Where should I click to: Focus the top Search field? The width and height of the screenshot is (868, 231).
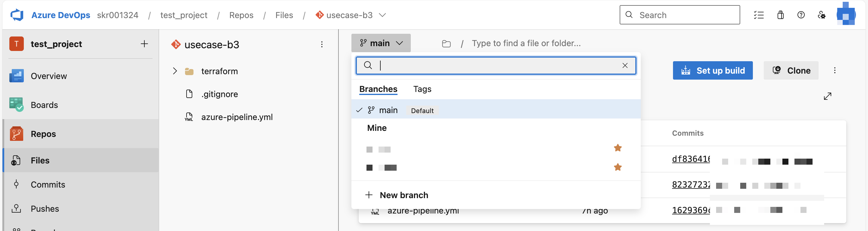(684, 15)
